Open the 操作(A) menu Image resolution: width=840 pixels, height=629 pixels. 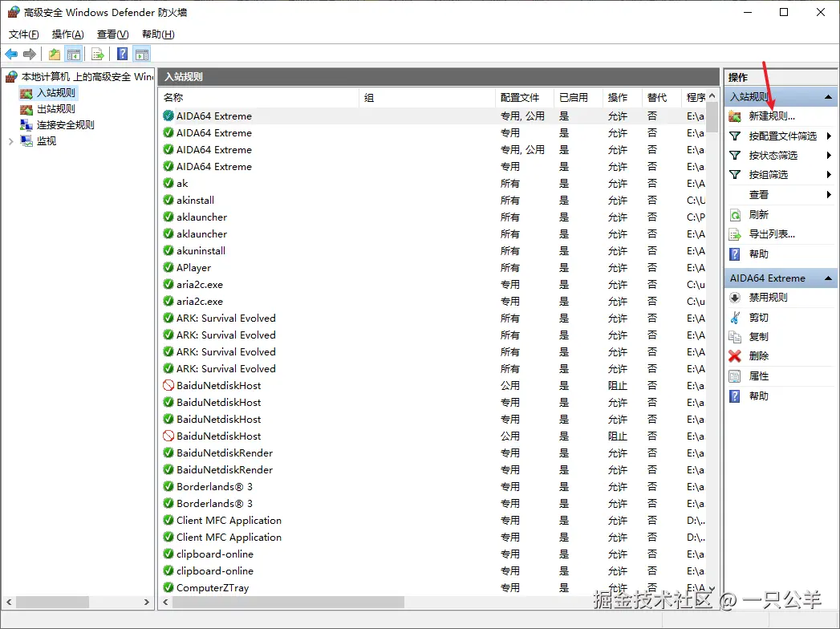(67, 34)
